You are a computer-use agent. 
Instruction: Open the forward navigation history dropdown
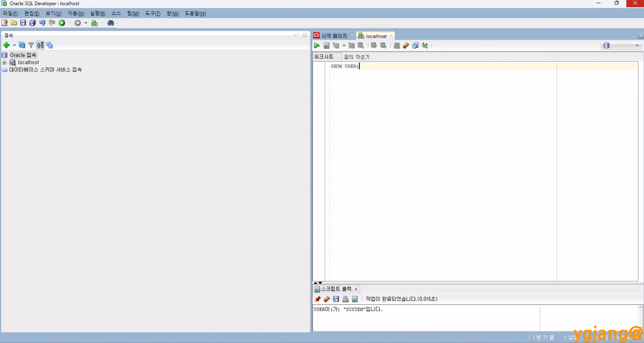86,23
